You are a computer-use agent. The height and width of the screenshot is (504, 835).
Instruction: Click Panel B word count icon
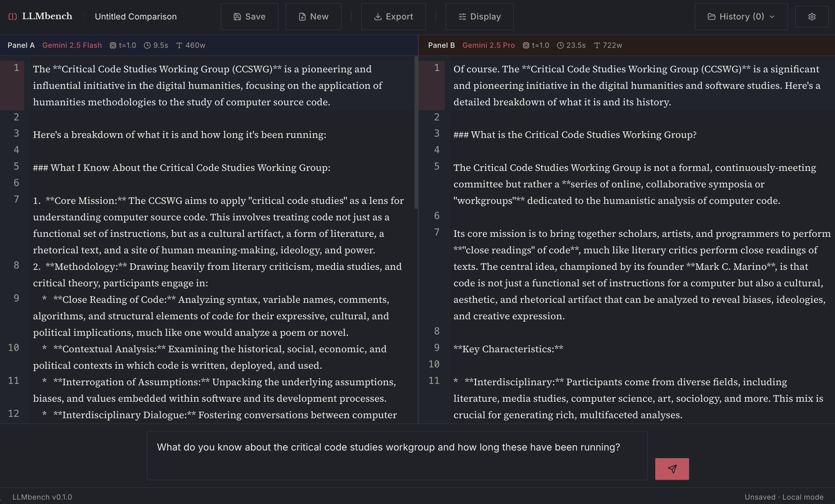coord(597,45)
